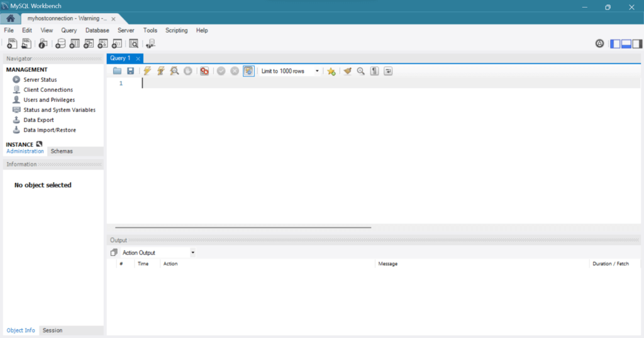Open Data Import/Restore
Viewport: 644px width, 338px height.
49,130
